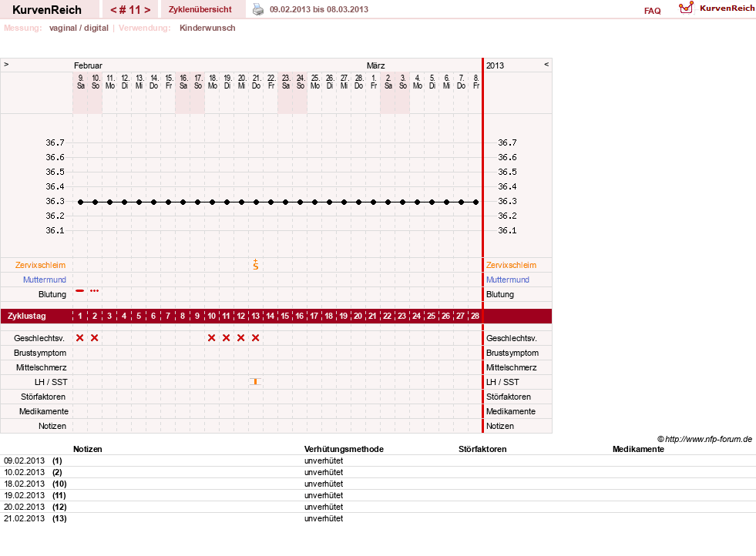
Task: Click the left LH / SST row label
Action: (51, 382)
